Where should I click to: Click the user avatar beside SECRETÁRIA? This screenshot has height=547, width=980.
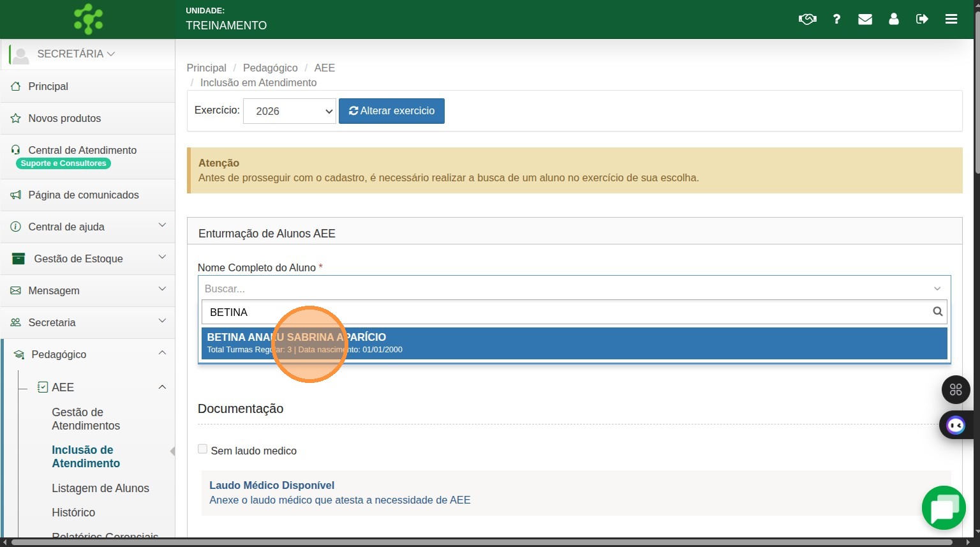coord(20,55)
